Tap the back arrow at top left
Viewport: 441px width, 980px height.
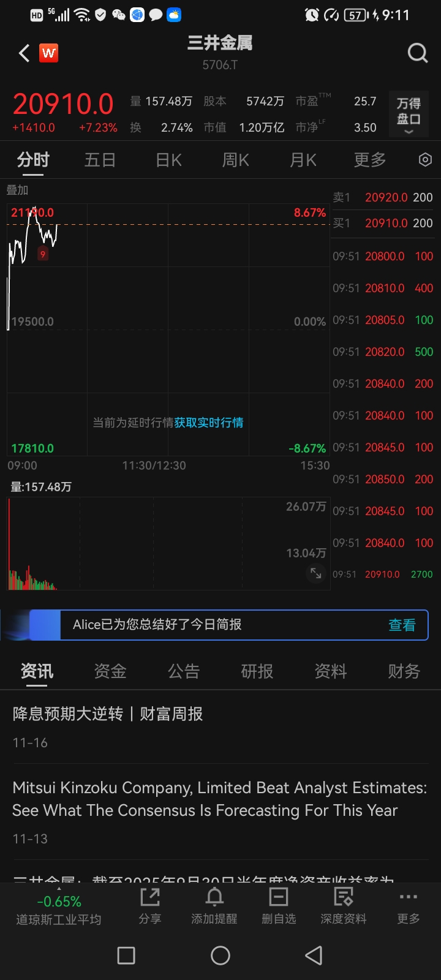(x=24, y=53)
